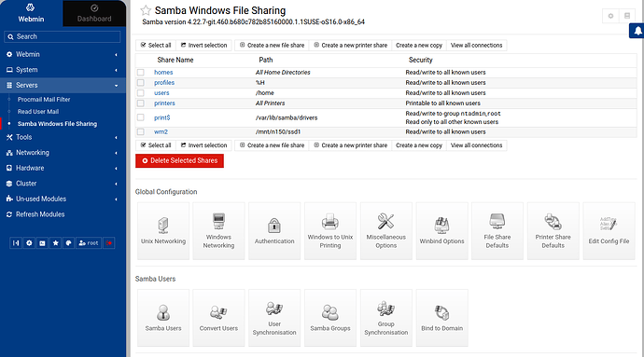Tick the checkbox for users share
The image size is (644, 357).
coord(141,93)
